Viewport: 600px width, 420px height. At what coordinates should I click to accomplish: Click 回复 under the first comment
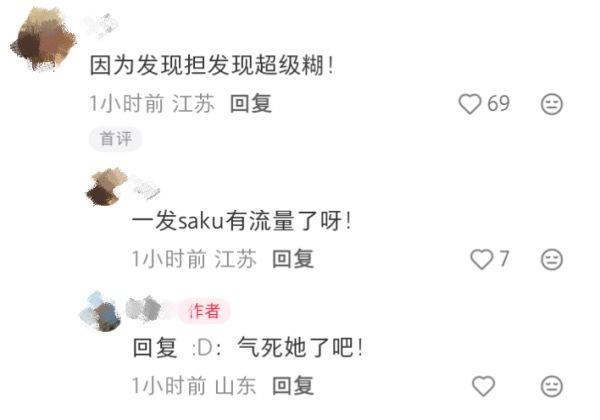click(x=251, y=104)
